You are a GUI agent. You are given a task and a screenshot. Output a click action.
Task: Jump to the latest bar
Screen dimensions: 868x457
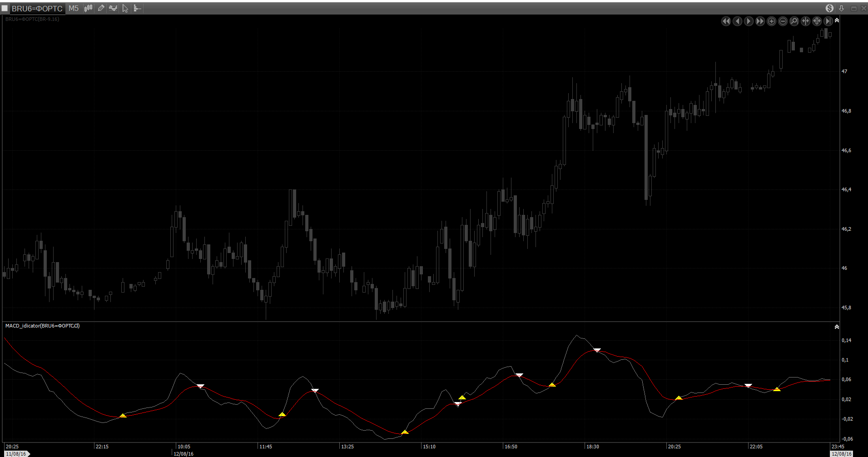pyautogui.click(x=828, y=21)
